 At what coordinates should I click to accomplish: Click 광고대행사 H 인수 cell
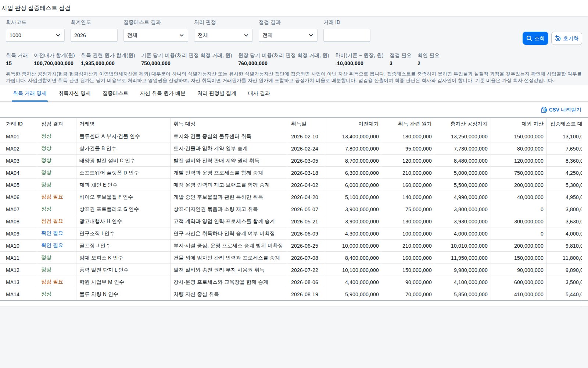[x=123, y=221]
